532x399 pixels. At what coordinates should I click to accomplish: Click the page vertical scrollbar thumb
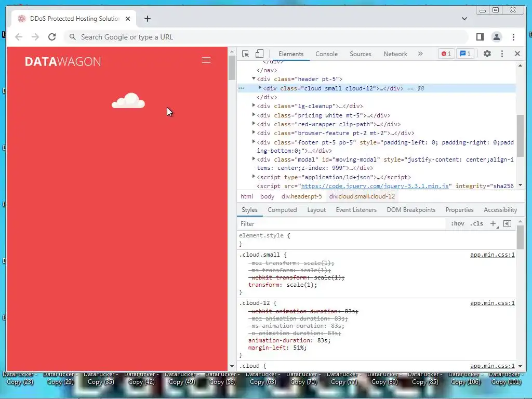[x=232, y=68]
